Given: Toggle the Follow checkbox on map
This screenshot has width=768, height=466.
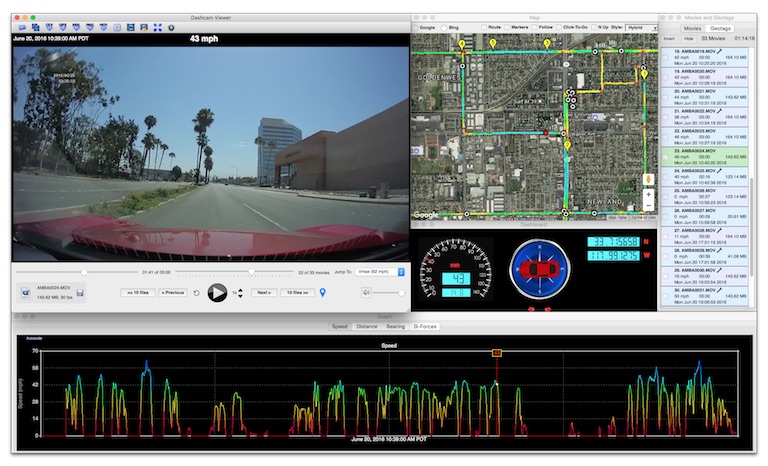Looking at the screenshot, I should [534, 27].
